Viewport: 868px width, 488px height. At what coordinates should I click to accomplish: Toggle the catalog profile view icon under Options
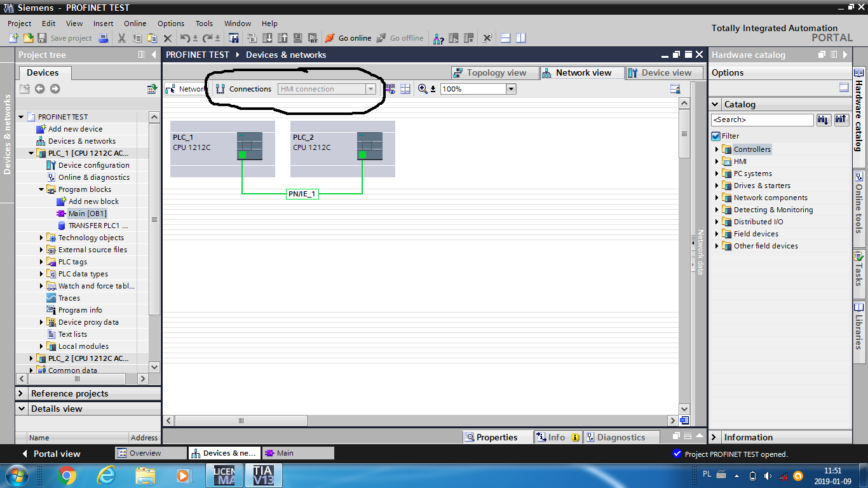844,88
